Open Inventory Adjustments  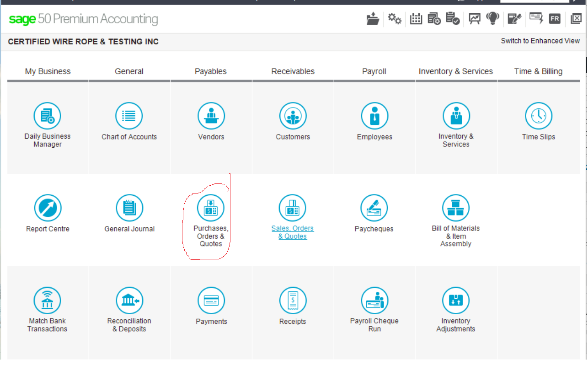click(x=456, y=301)
